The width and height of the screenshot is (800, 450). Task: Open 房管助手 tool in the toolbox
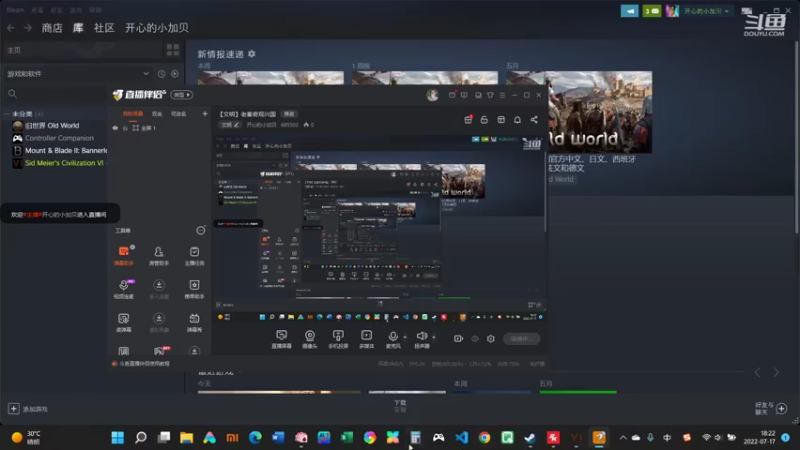pos(159,255)
